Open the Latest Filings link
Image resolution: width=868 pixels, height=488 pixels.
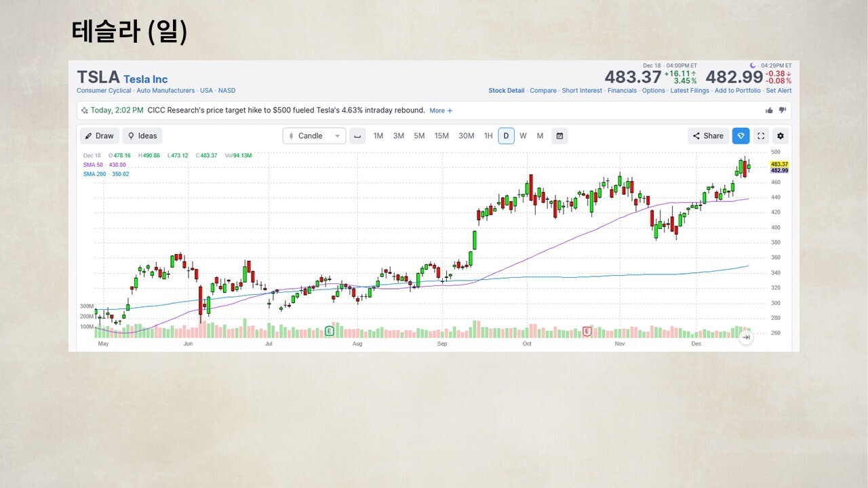pos(690,91)
